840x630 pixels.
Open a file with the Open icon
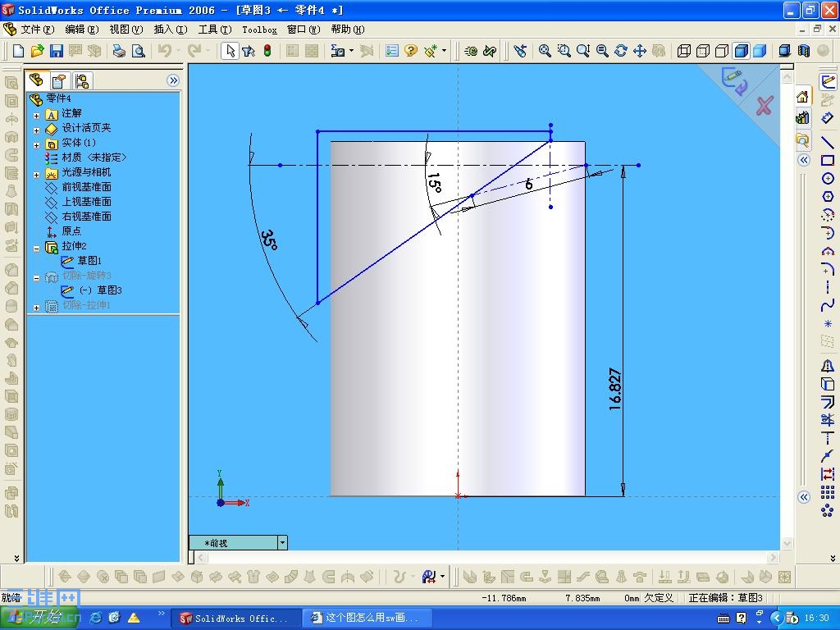tap(37, 51)
